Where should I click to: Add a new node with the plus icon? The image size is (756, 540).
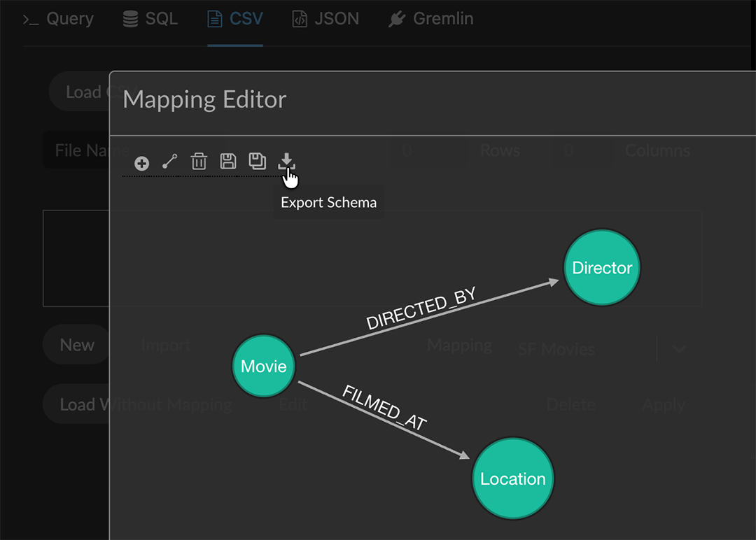pos(141,162)
